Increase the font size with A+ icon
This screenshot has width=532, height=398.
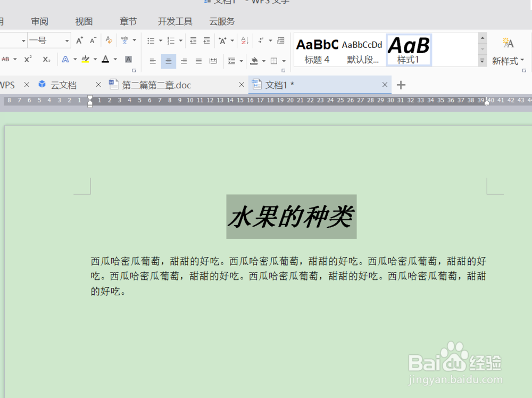click(80, 40)
